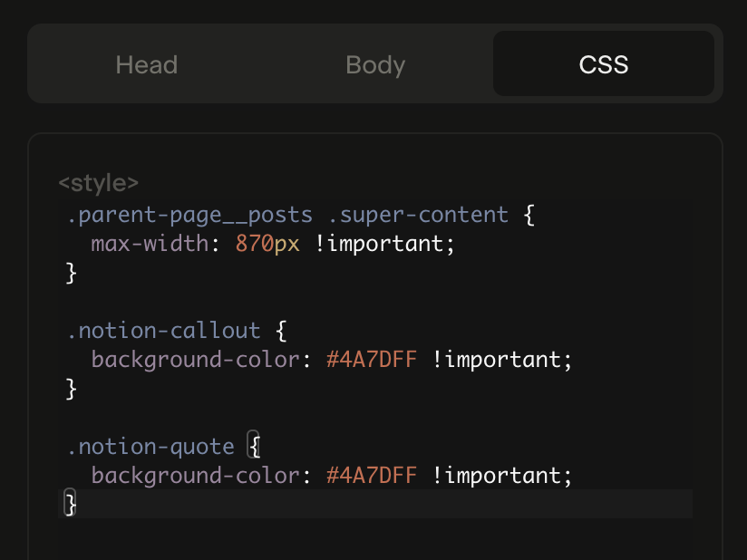
Task: Click background-color in the .notion-callout rule
Action: point(195,360)
